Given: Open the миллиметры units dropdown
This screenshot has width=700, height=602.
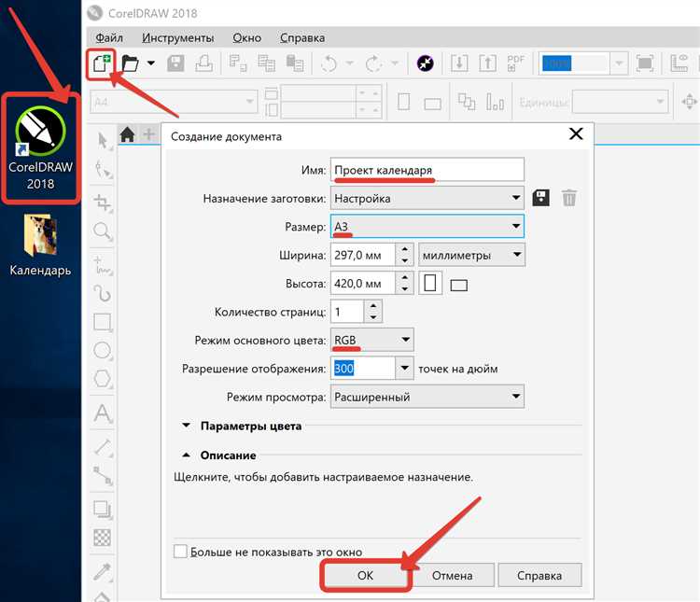Looking at the screenshot, I should (471, 255).
